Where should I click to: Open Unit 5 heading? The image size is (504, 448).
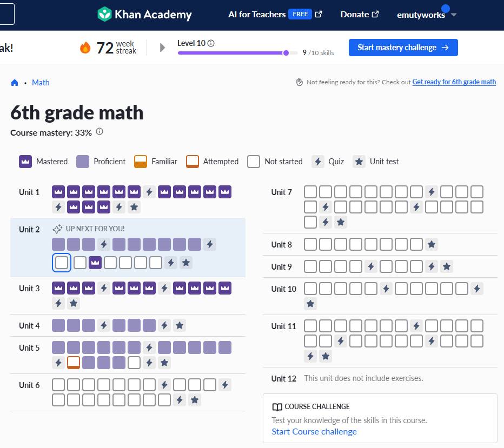click(29, 348)
